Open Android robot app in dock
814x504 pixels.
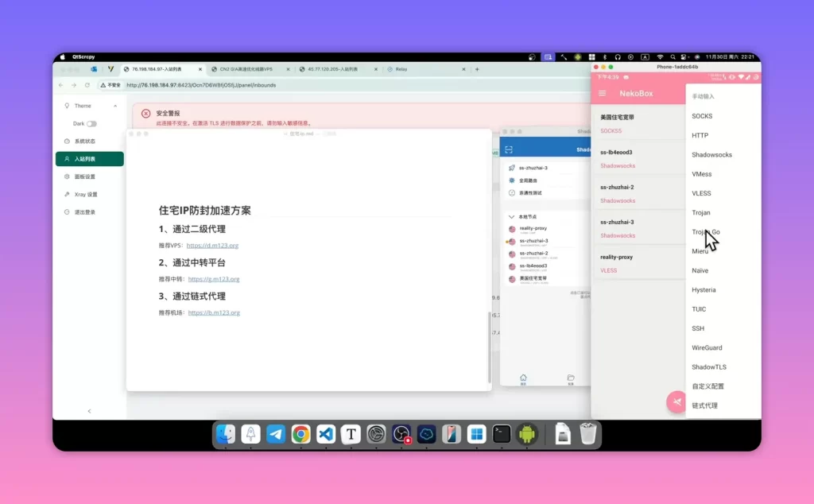click(526, 434)
